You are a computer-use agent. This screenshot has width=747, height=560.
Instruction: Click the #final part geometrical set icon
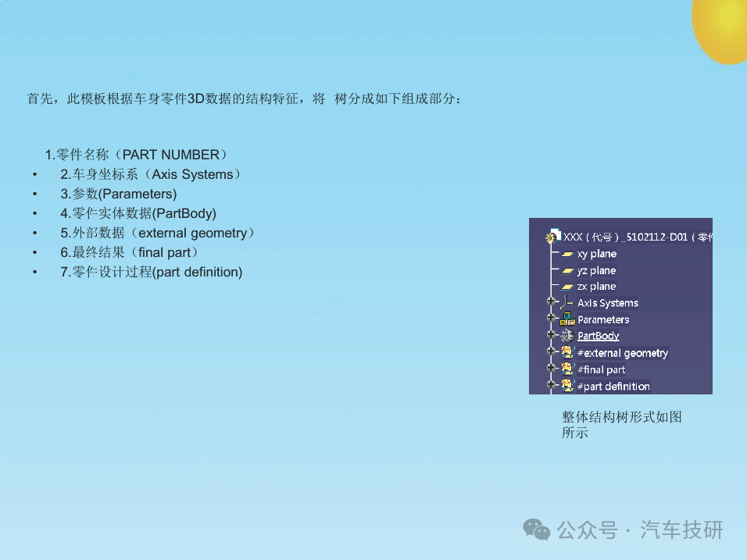(567, 369)
